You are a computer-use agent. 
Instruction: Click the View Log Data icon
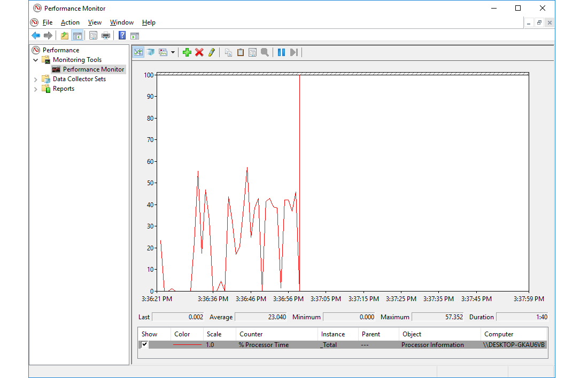[151, 52]
